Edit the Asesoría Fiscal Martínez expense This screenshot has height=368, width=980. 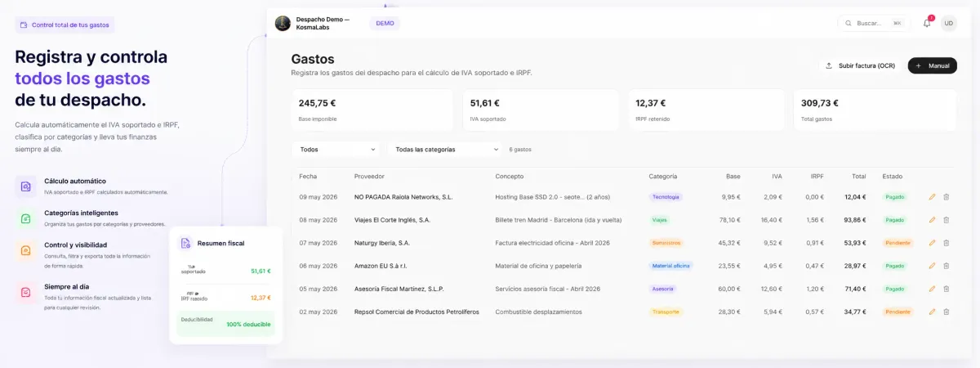(932, 289)
